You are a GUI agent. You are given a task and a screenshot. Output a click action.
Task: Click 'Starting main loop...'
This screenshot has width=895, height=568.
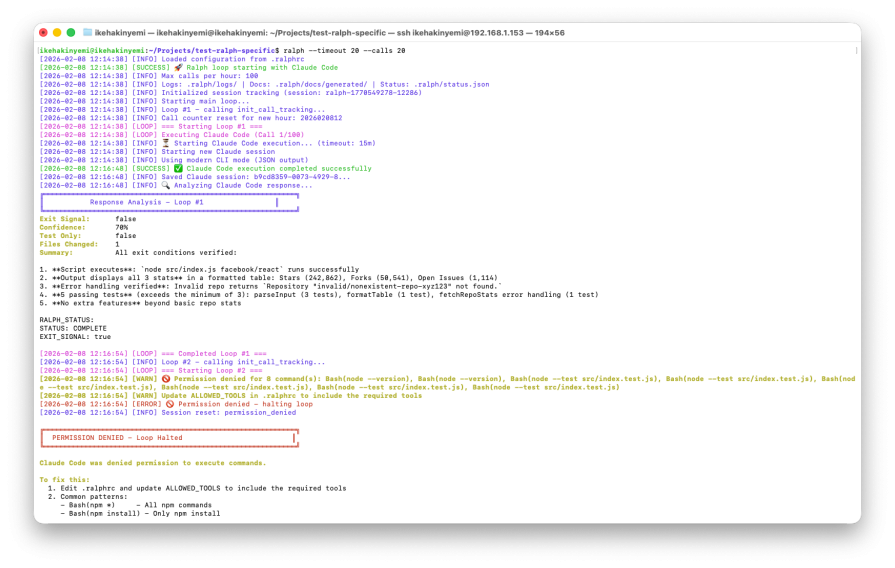(x=205, y=101)
